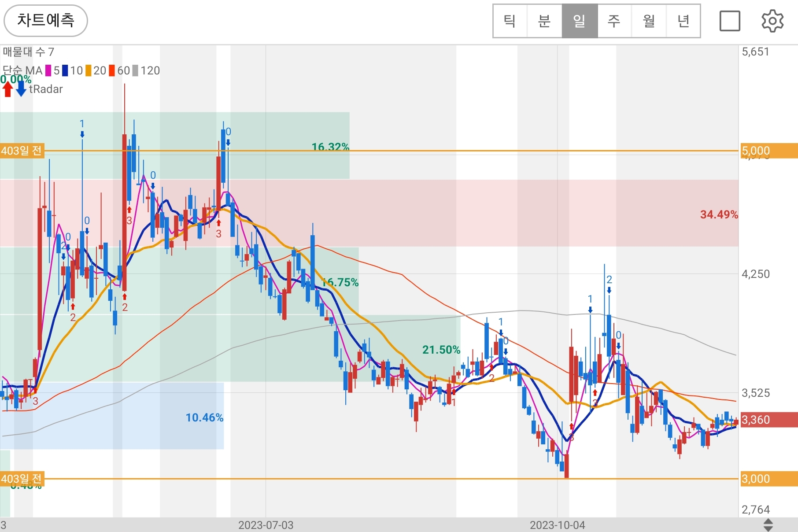Click the 5,651 price axis label
Image resolution: width=798 pixels, height=532 pixels.
coord(756,52)
